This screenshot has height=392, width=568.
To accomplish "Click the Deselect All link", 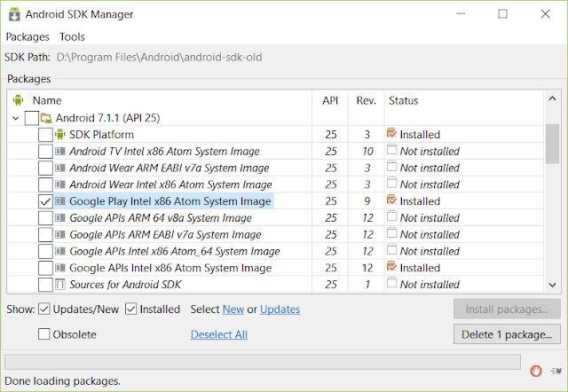I will 219,334.
